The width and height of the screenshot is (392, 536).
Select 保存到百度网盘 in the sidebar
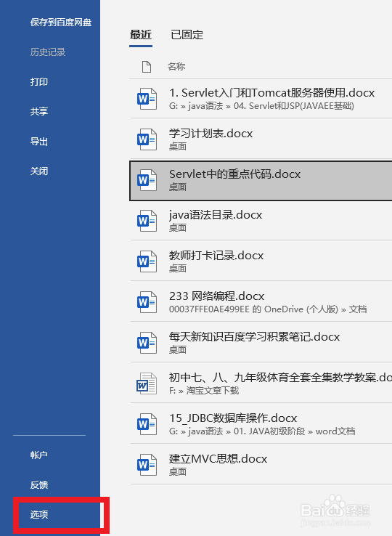(x=61, y=23)
